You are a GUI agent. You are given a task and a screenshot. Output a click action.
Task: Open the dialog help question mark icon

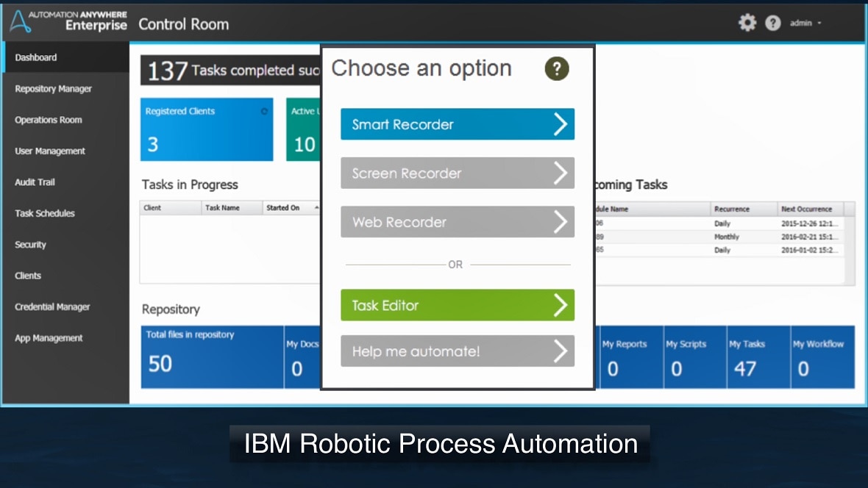(556, 68)
